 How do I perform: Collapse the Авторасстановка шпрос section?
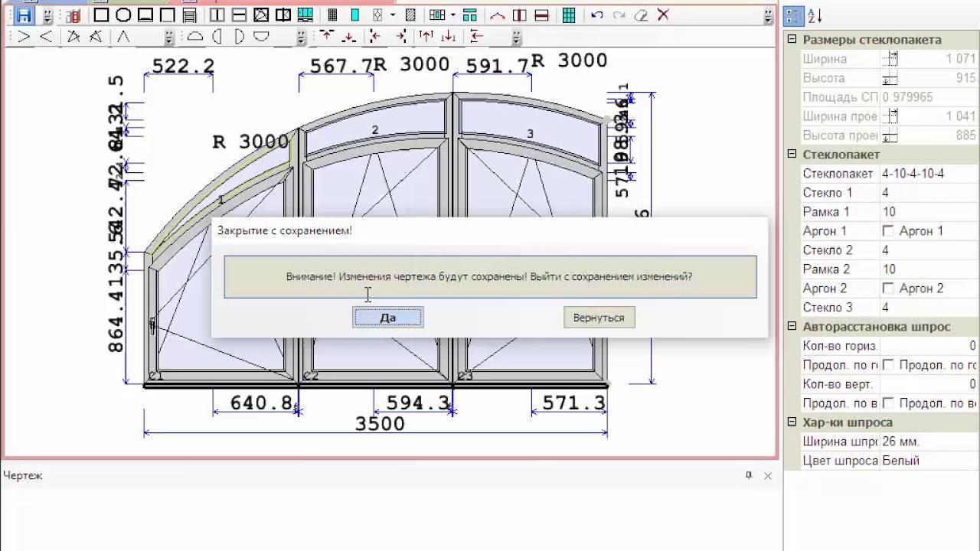click(x=792, y=327)
